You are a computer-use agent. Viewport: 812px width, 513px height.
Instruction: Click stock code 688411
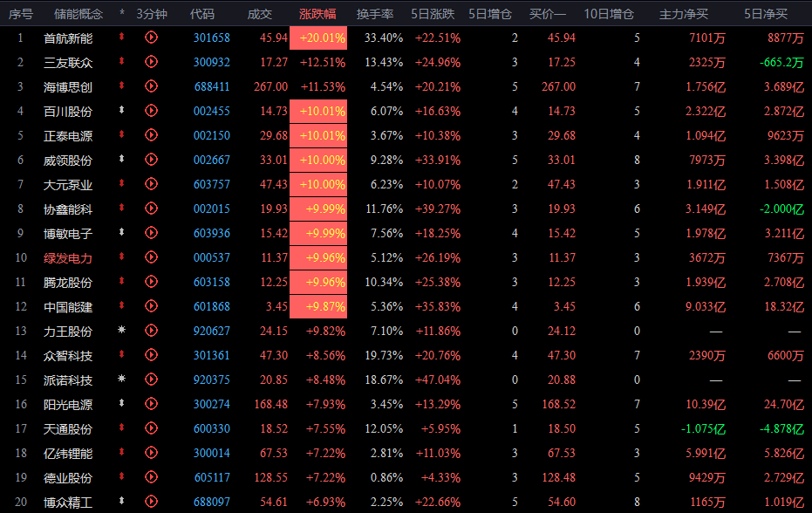click(211, 86)
